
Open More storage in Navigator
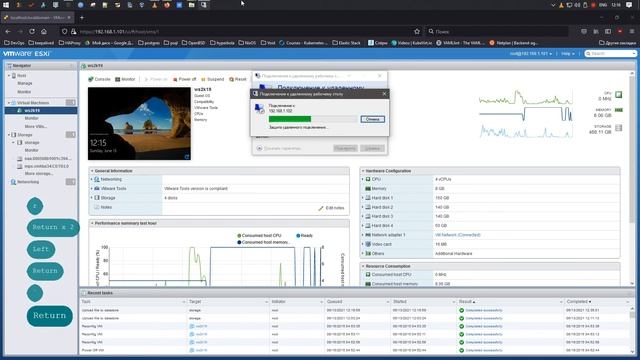click(39, 174)
